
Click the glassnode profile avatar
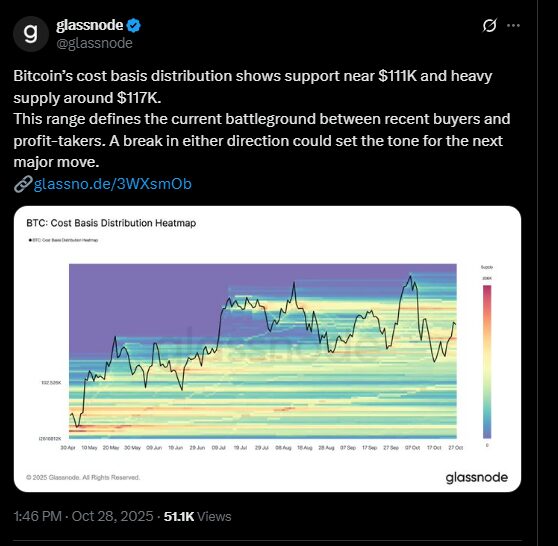pos(31,34)
